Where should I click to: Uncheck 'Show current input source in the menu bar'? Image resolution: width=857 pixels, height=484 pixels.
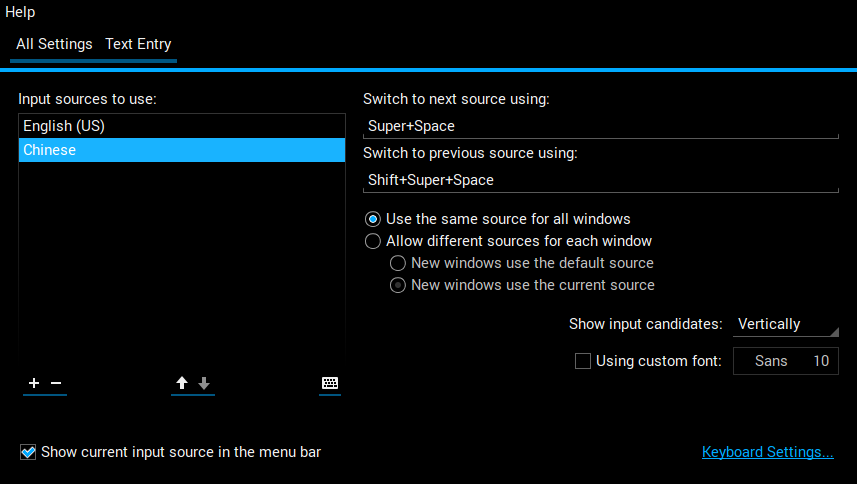click(28, 452)
